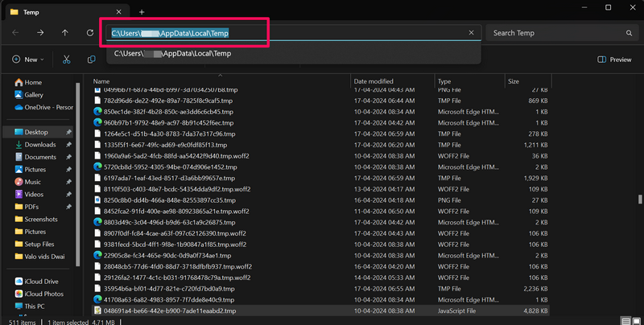Select the address path suggestion

(172, 53)
